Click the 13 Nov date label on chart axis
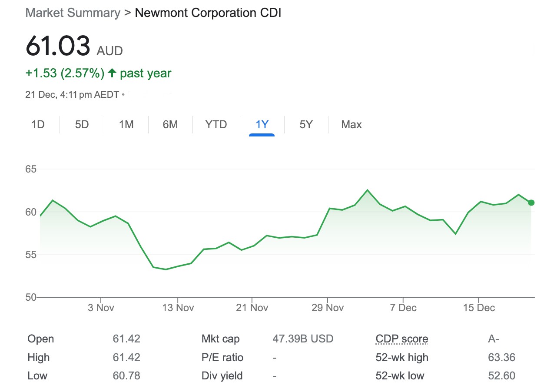The height and width of the screenshot is (392, 557). (x=178, y=308)
